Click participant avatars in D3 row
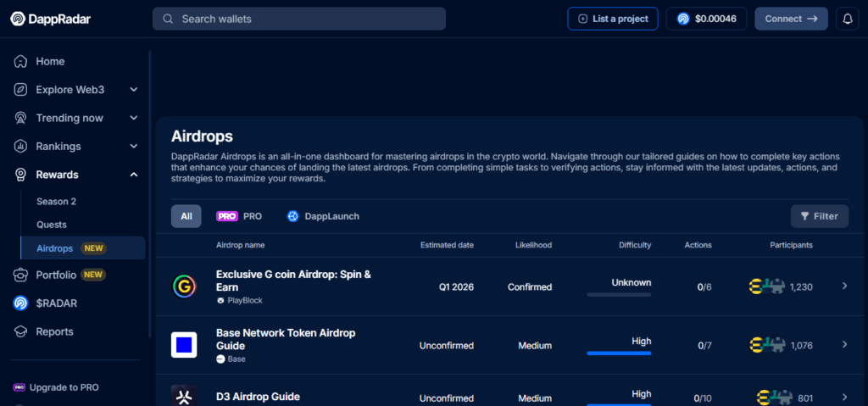Viewport: 868px width, 406px height. [775, 398]
